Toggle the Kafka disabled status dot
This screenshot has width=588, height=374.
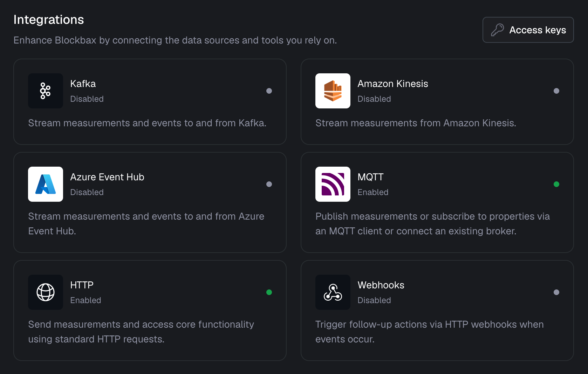269,91
